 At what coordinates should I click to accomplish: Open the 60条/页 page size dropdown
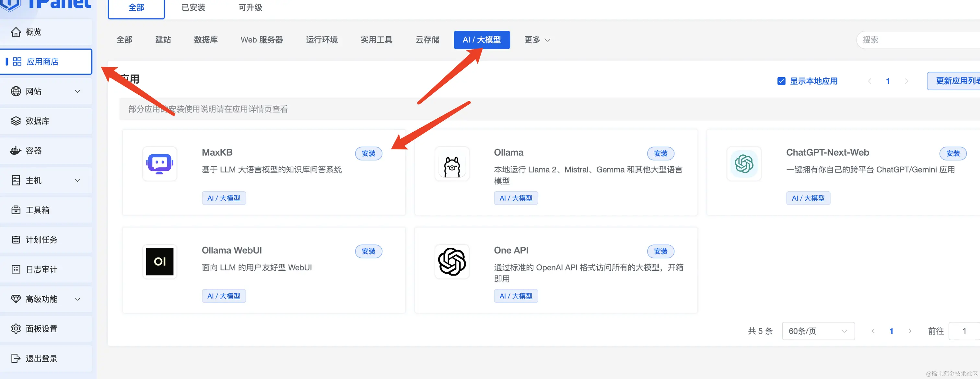tap(818, 331)
